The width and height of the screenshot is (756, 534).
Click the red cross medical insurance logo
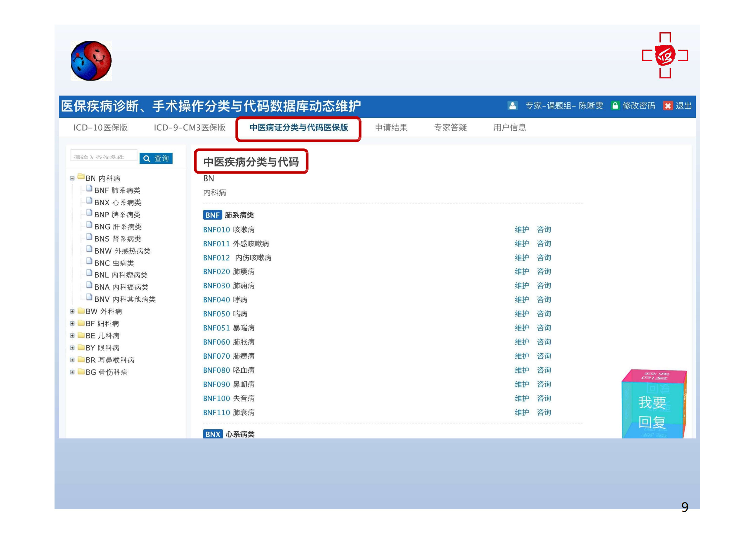click(x=665, y=56)
